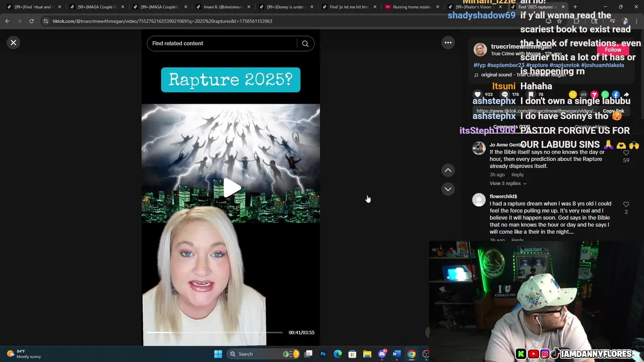
Task: Close the TikTok video viewer with X
Action: pos(14,43)
